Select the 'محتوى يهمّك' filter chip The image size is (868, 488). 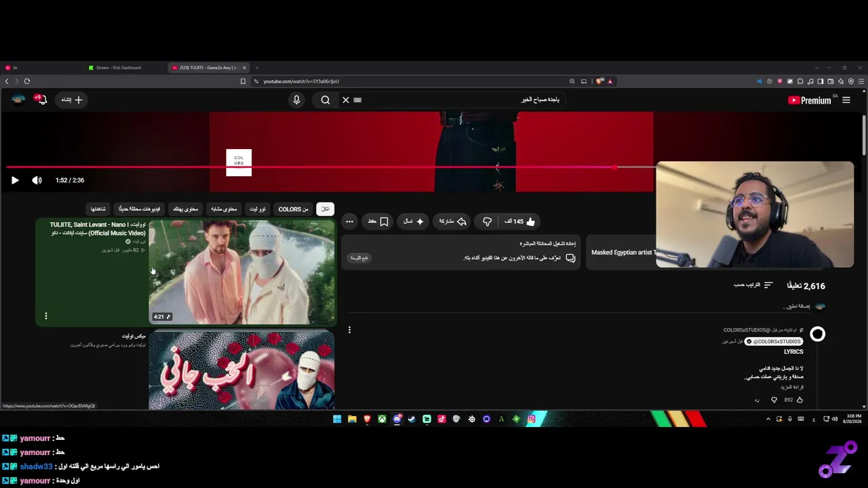(x=185, y=209)
